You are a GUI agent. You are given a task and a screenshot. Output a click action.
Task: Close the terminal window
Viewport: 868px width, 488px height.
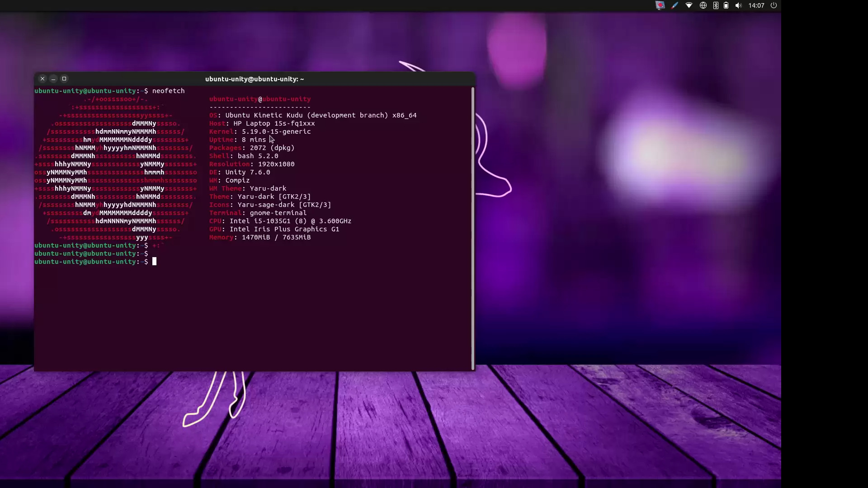click(42, 79)
